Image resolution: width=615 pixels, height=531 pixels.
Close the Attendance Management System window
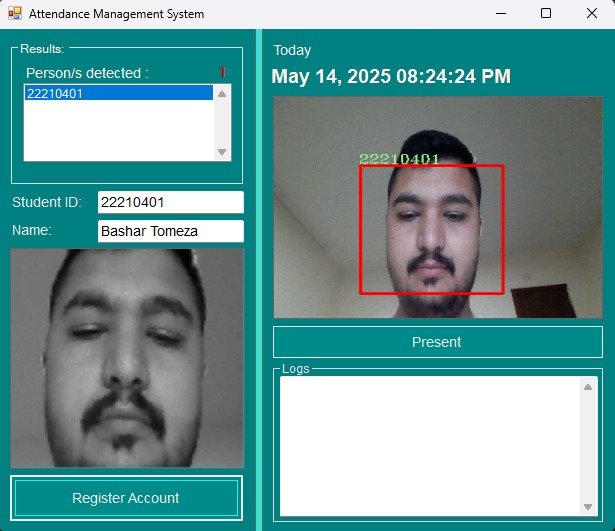[x=592, y=14]
